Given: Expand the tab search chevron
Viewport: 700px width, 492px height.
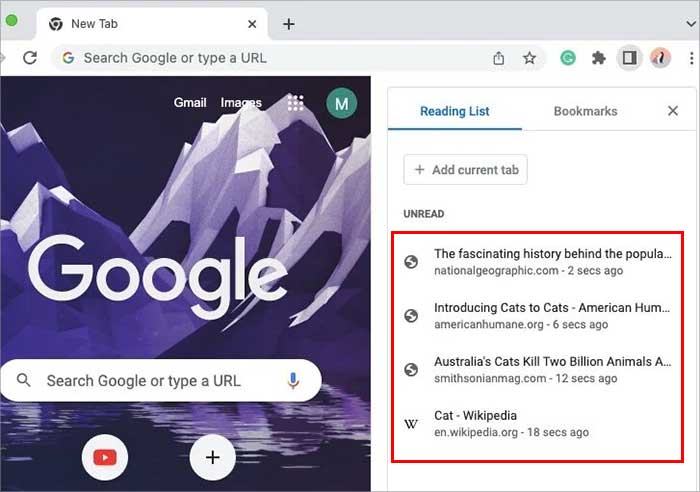Looking at the screenshot, I should point(691,24).
